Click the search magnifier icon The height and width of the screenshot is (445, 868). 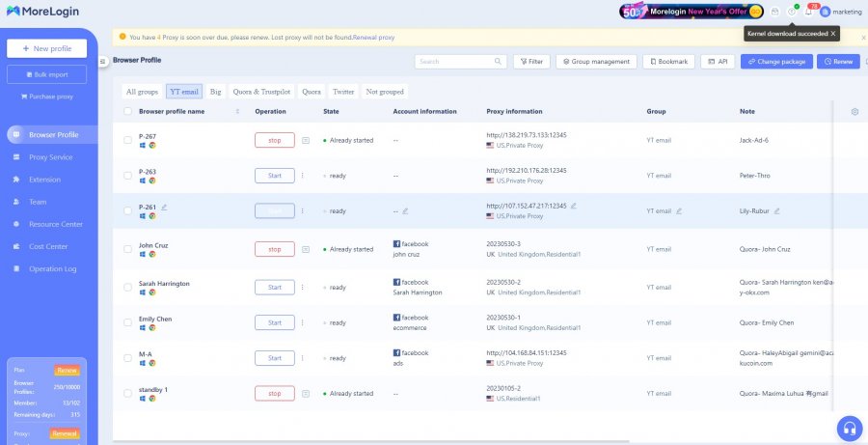(x=498, y=62)
